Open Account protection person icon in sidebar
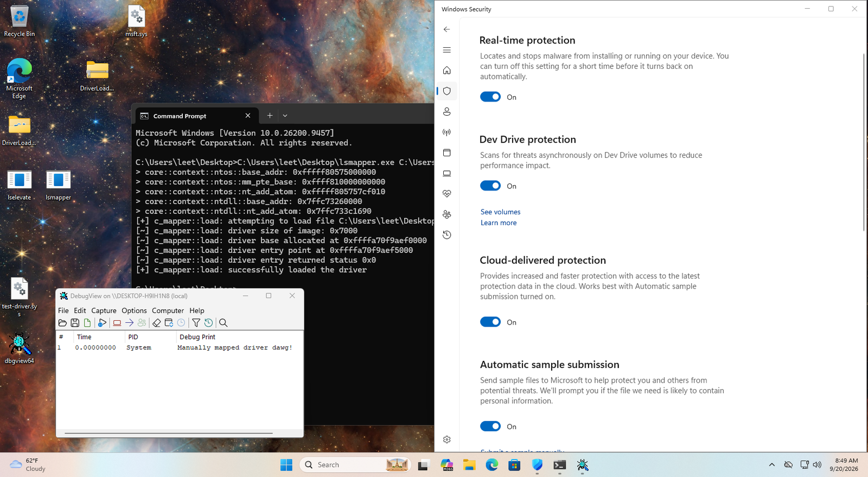868x477 pixels. (447, 112)
